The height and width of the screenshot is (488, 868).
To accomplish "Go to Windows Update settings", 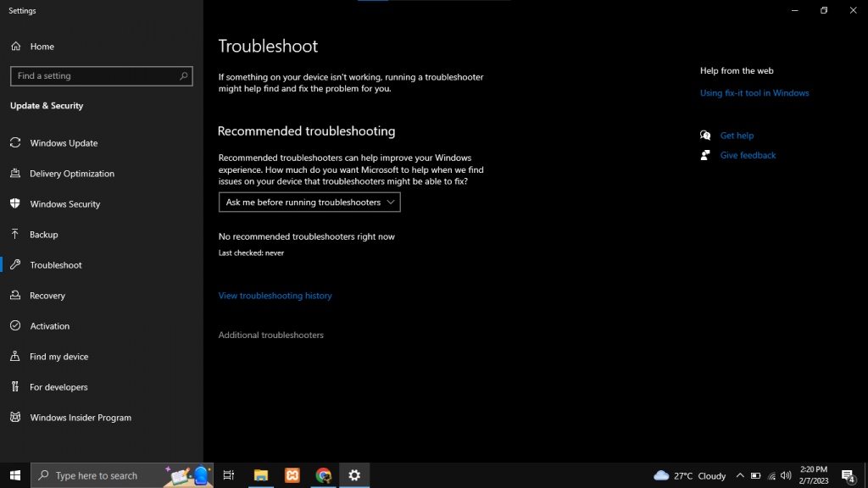I will tap(64, 142).
